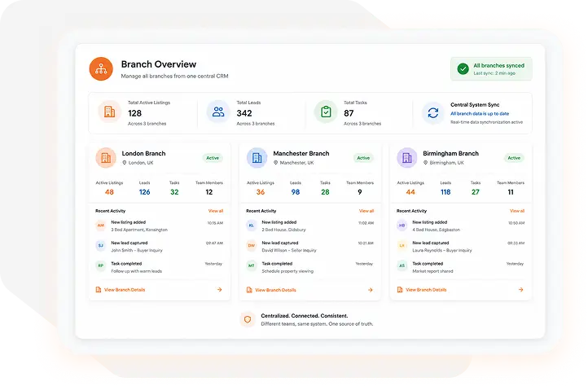The image size is (588, 386).
Task: Click the location pin beside Manchester, UK
Action: pyautogui.click(x=275, y=163)
